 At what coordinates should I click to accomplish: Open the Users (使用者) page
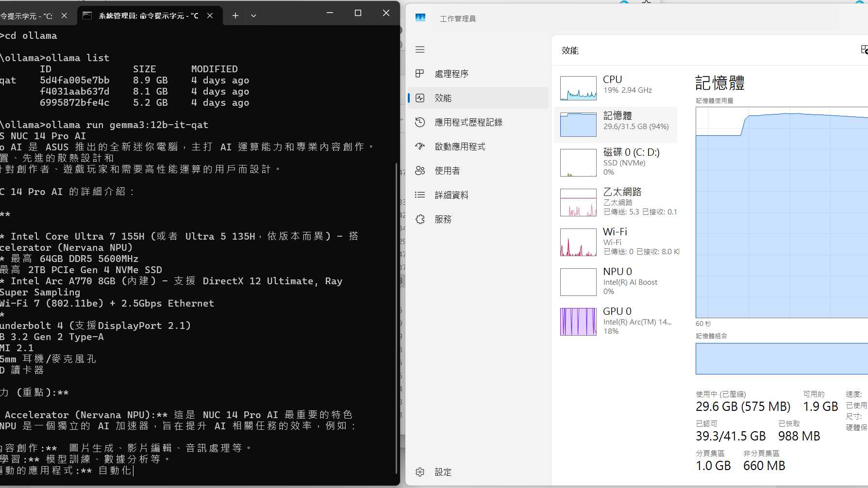coord(478,171)
